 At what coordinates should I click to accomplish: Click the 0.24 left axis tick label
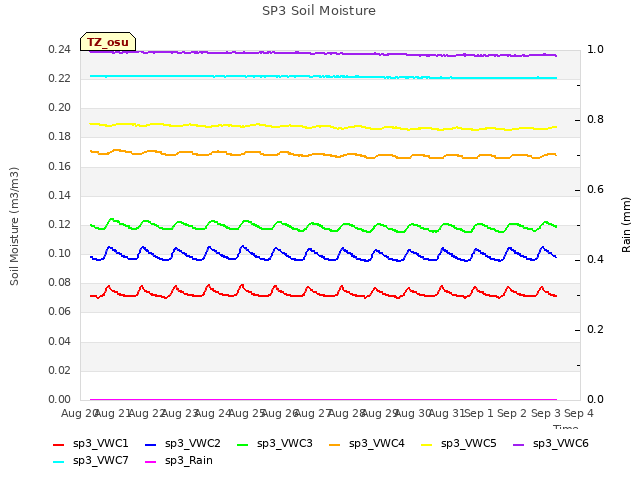(59, 49)
